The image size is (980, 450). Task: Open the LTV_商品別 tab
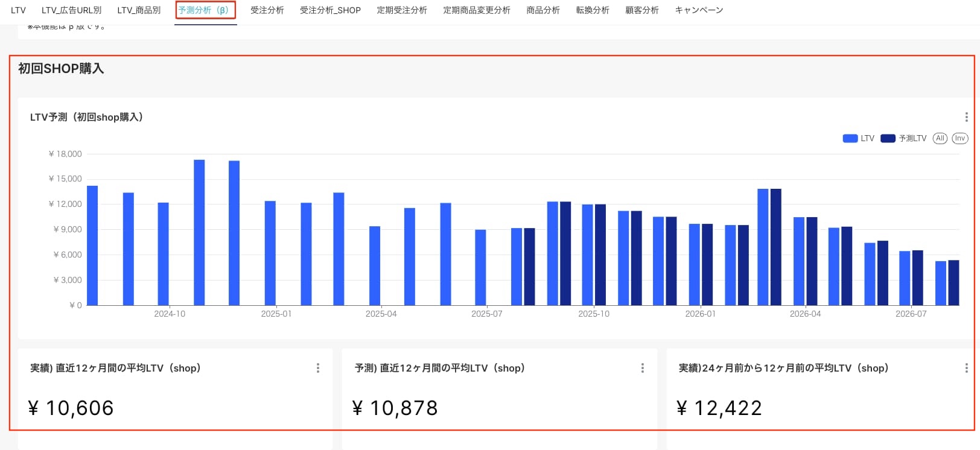(139, 10)
